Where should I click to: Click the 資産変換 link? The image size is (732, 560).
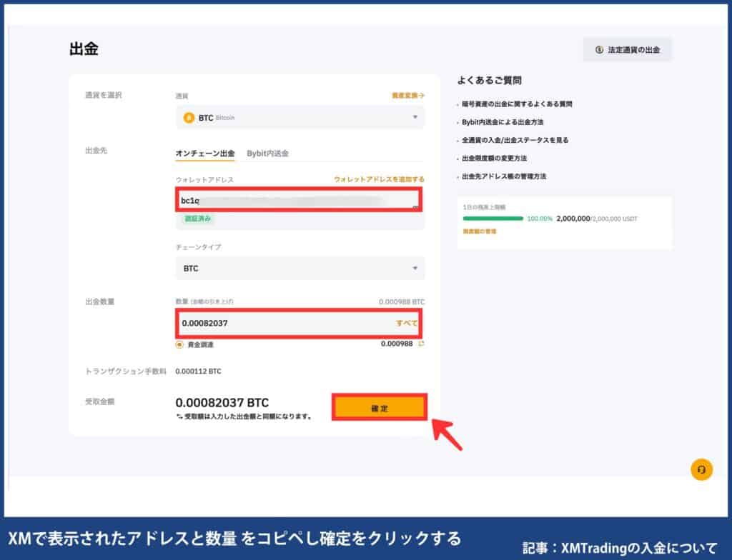tap(408, 95)
